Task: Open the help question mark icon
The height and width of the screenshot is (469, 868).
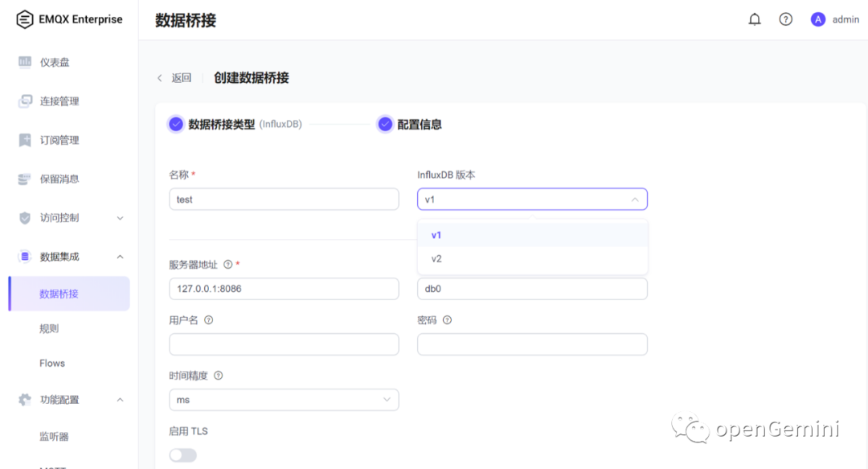Action: [785, 19]
